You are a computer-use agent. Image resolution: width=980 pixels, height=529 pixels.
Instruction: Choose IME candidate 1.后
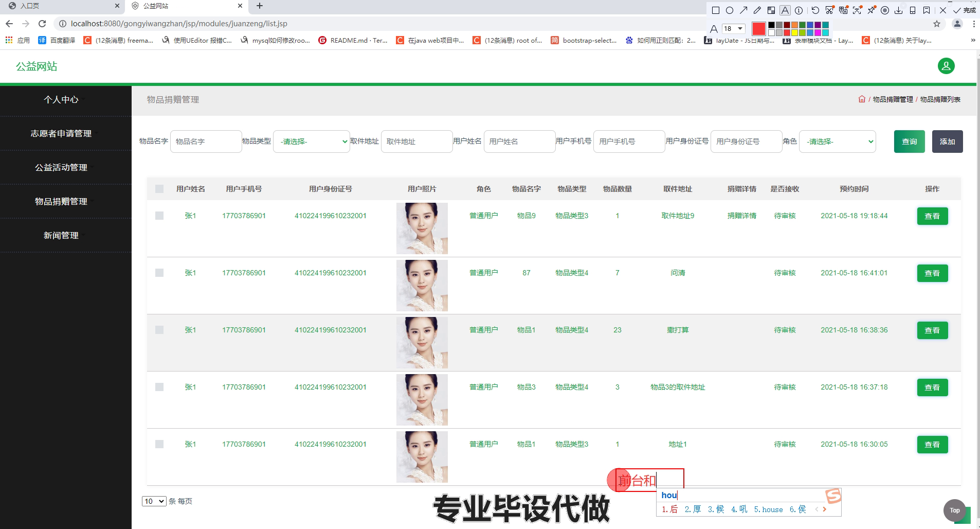click(670, 509)
